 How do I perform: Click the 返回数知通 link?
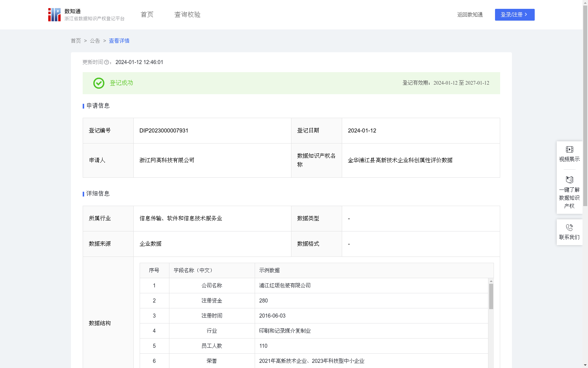[x=470, y=15]
